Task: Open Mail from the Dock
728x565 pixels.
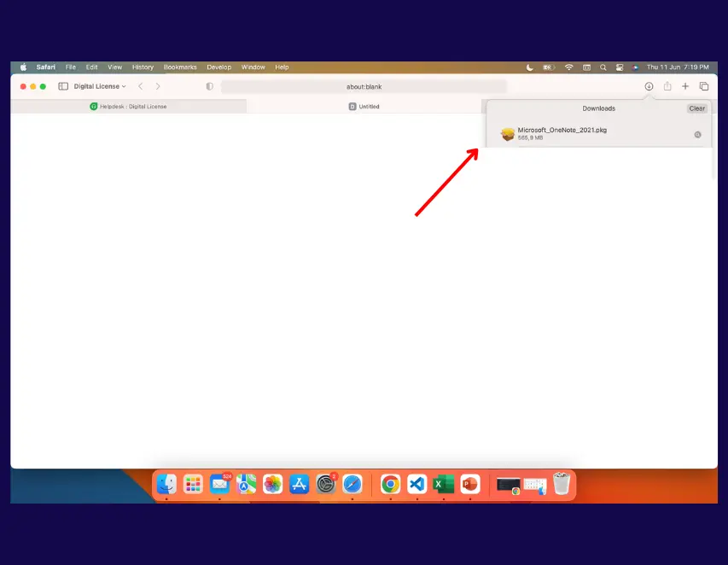Action: tap(219, 485)
